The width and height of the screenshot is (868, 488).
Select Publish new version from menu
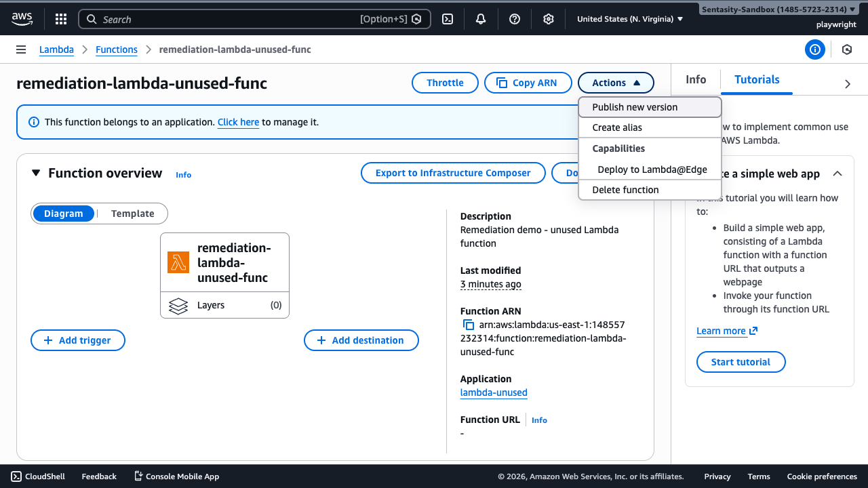point(635,107)
